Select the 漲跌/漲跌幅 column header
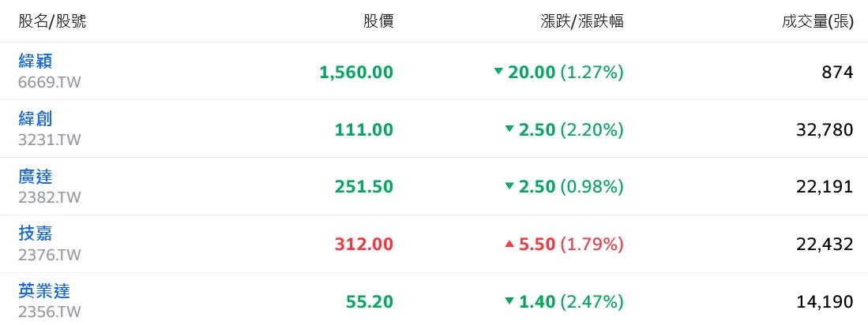The width and height of the screenshot is (868, 325). coord(582,21)
